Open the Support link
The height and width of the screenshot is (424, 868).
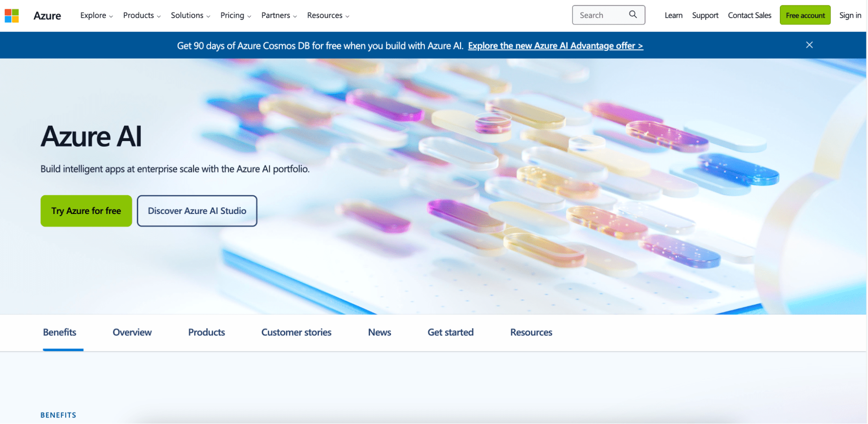point(705,15)
